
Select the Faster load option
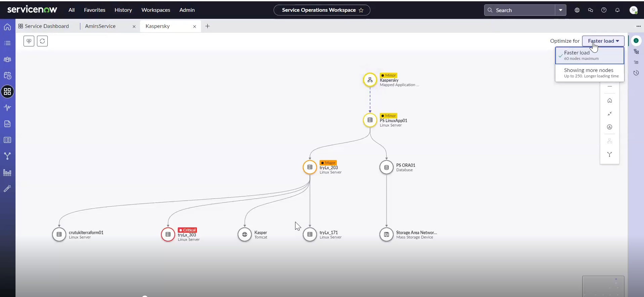coord(589,55)
